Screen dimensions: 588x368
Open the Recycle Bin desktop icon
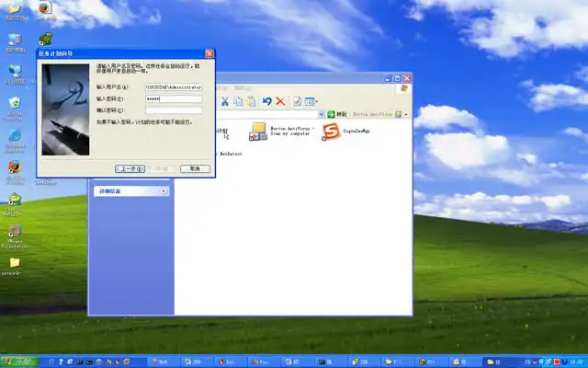click(14, 104)
